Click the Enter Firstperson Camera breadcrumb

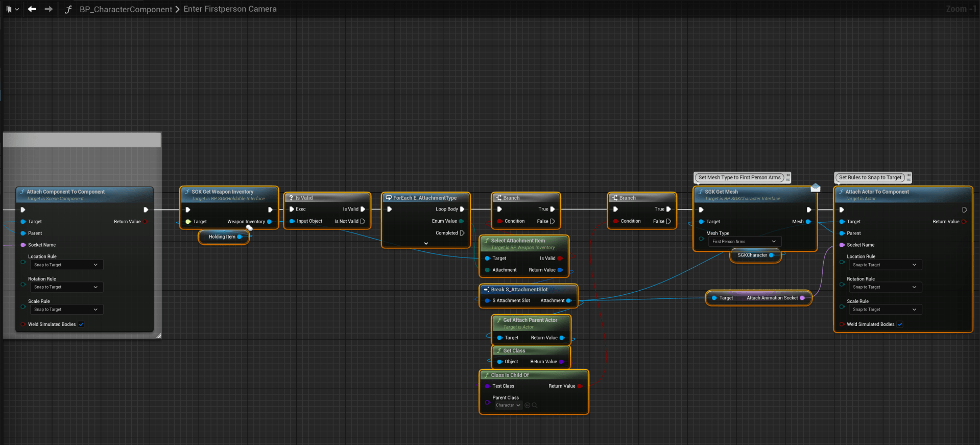click(230, 9)
